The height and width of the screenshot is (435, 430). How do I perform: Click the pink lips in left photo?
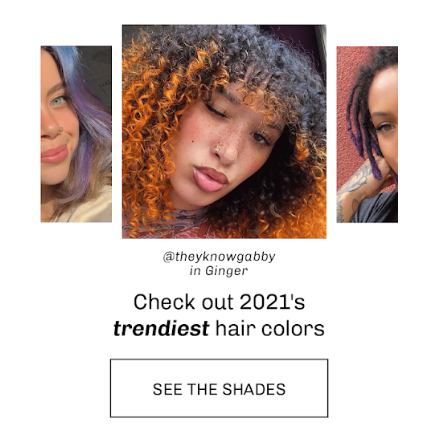53,154
